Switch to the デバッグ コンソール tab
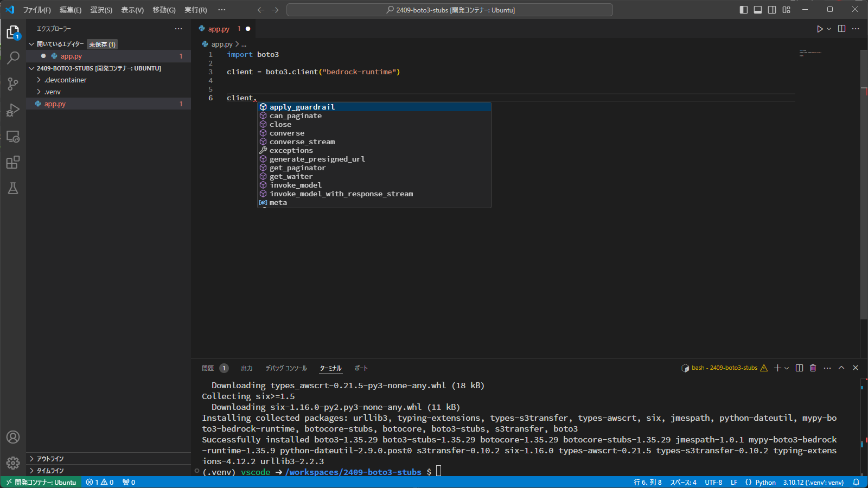The height and width of the screenshot is (488, 868). 286,368
